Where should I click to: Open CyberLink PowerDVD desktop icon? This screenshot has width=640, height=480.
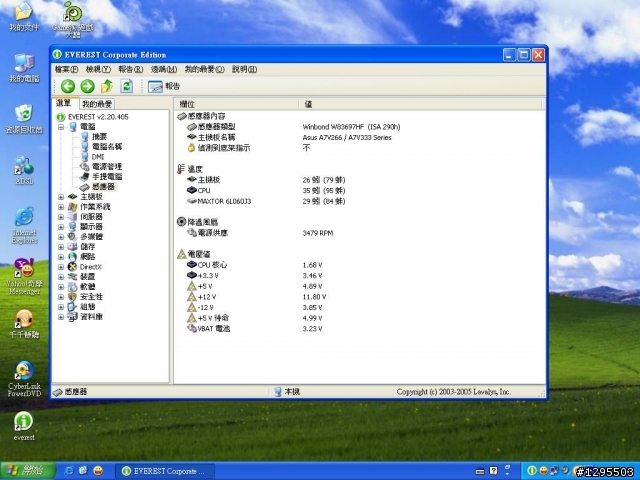(24, 379)
